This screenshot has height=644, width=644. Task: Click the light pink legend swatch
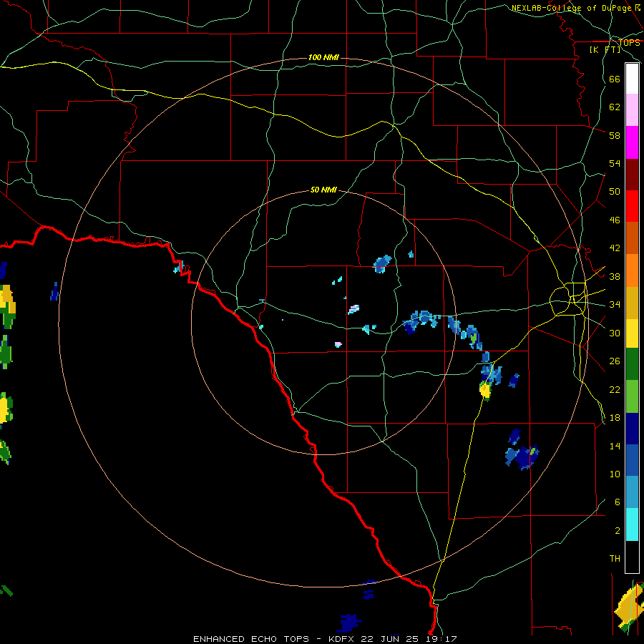pyautogui.click(x=632, y=110)
